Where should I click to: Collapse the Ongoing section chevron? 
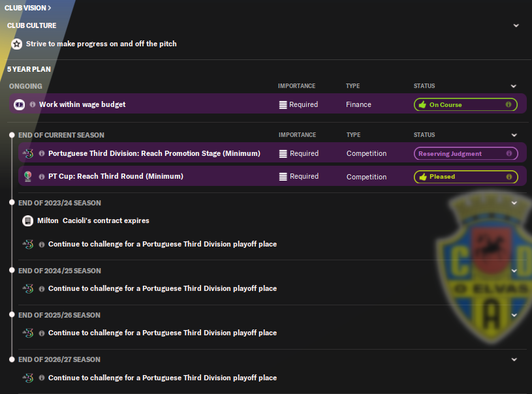click(x=514, y=86)
